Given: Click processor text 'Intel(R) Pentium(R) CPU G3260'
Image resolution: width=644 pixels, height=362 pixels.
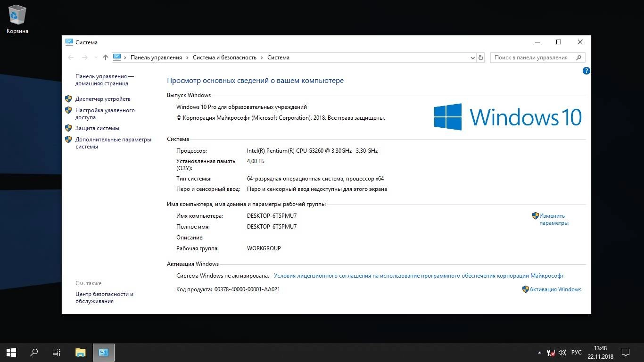Looking at the screenshot, I should point(286,151).
